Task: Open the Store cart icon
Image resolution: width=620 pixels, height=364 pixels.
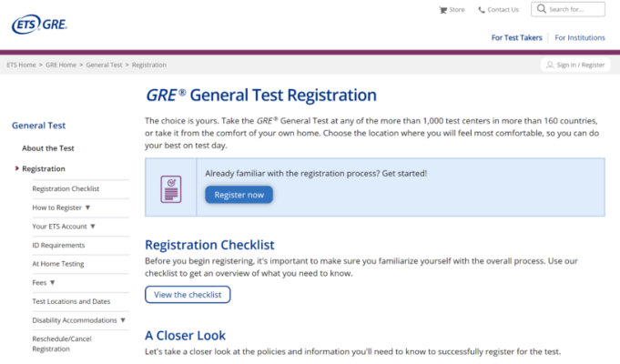Action: click(x=443, y=10)
